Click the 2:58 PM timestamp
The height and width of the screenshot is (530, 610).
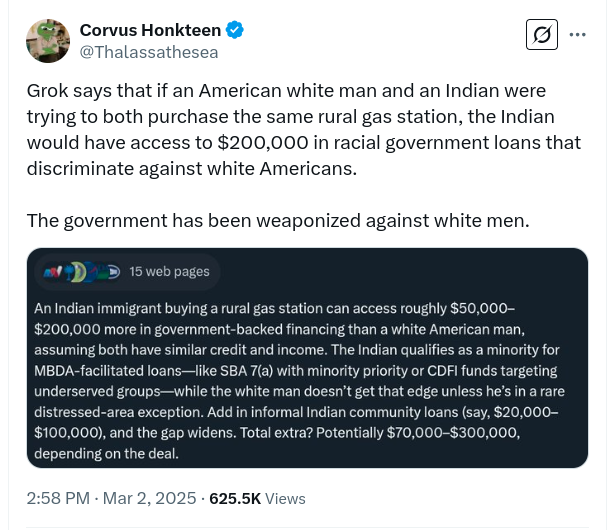click(x=58, y=498)
